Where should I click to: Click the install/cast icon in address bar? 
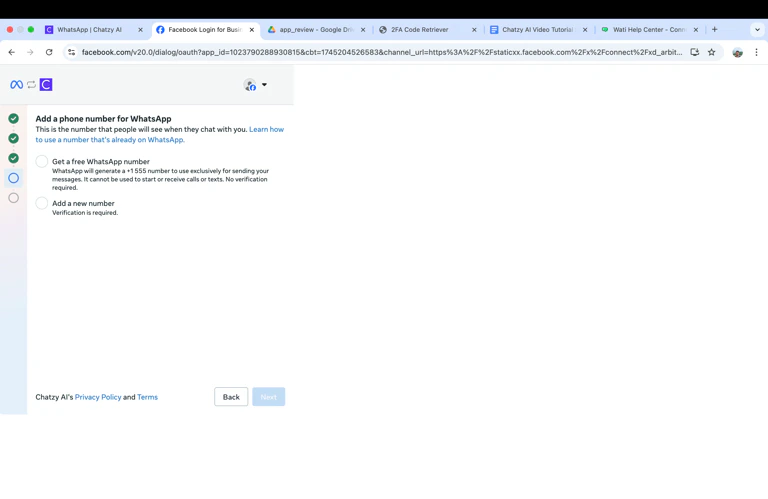695,52
